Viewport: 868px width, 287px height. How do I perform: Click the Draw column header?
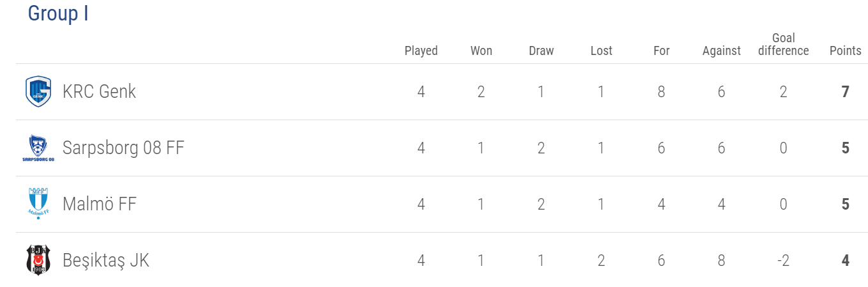[541, 50]
